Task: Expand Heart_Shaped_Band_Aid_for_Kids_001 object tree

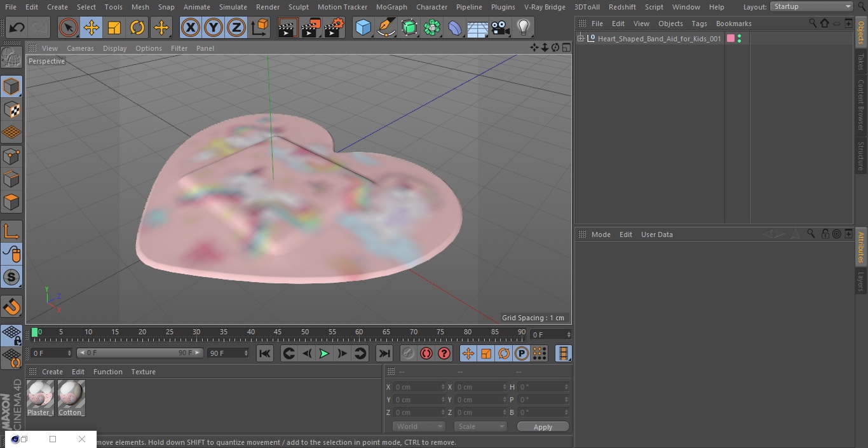Action: tap(580, 39)
